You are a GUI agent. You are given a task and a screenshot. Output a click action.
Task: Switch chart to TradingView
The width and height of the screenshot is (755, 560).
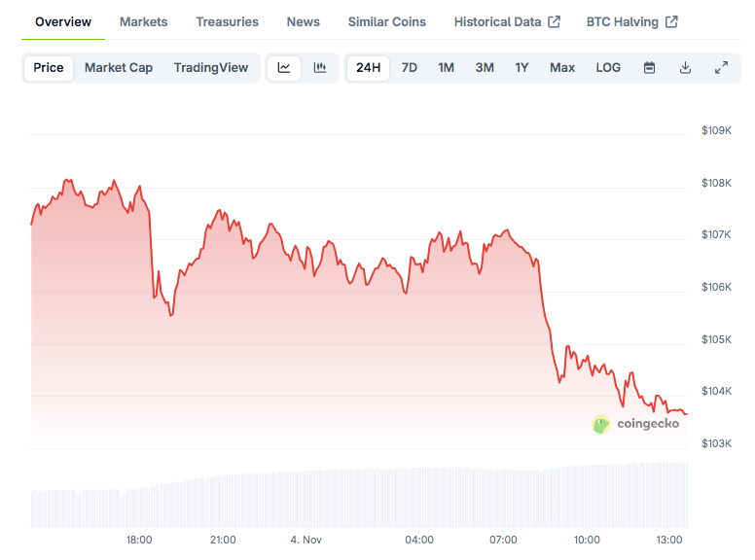(211, 68)
